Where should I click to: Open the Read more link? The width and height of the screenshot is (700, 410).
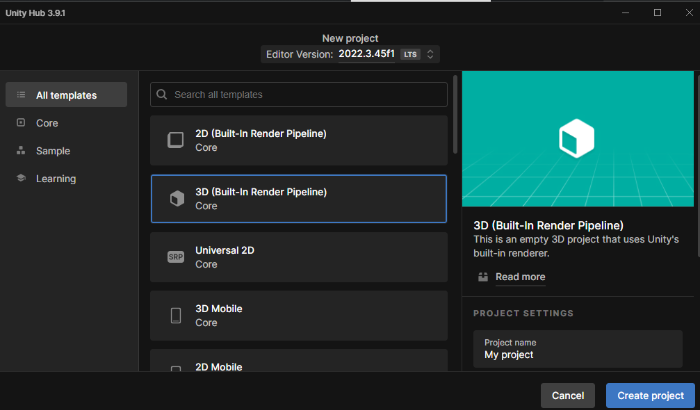(520, 277)
